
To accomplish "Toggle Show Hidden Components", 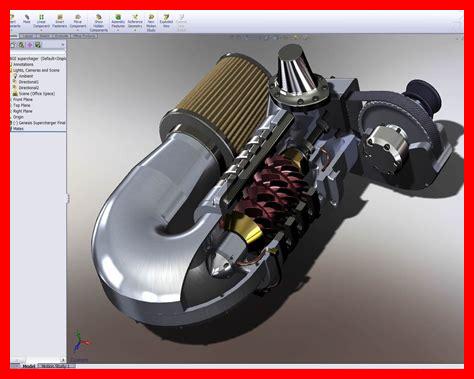I will 99,23.
